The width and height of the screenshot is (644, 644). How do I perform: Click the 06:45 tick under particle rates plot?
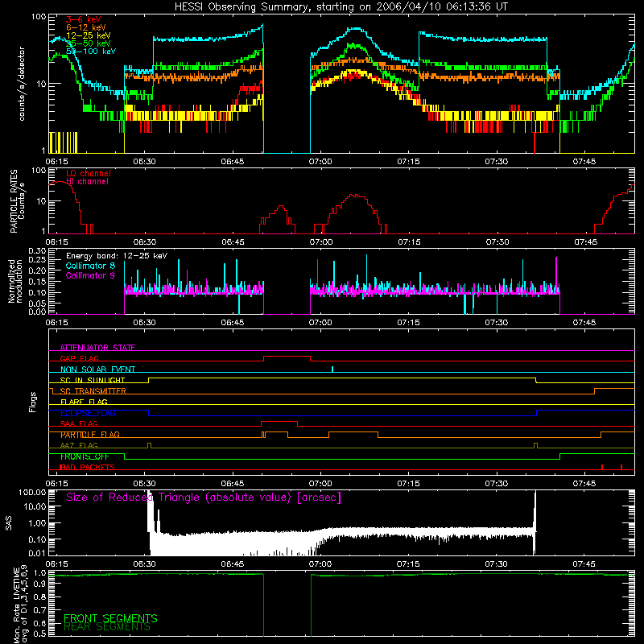(233, 242)
